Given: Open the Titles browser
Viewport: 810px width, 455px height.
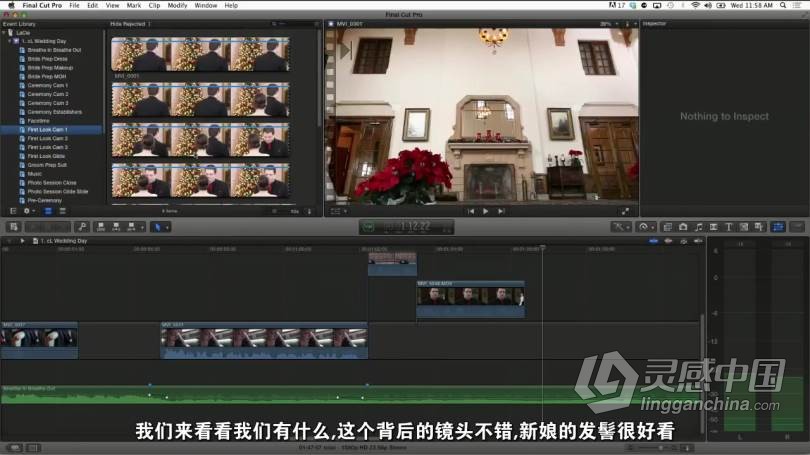Looking at the screenshot, I should [728, 227].
